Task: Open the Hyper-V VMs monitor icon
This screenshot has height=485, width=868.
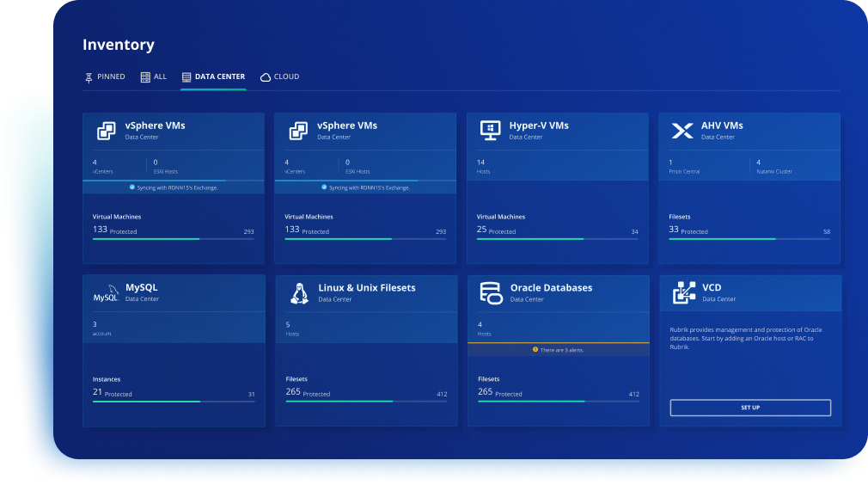Action: coord(490,130)
